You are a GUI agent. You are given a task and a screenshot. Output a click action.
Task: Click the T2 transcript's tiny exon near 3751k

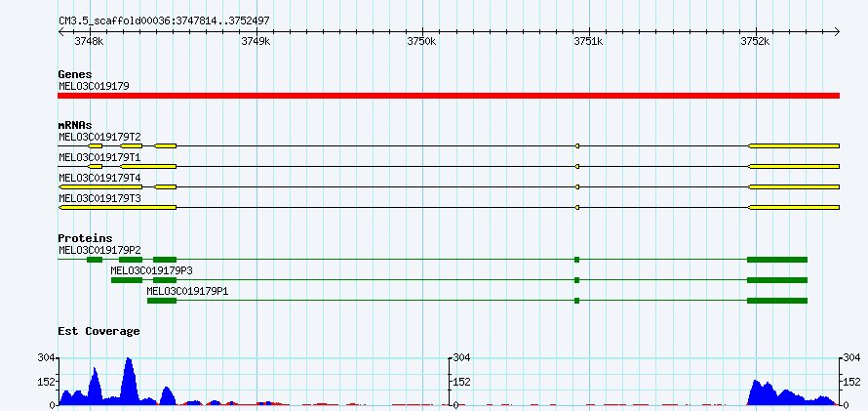pyautogui.click(x=577, y=145)
